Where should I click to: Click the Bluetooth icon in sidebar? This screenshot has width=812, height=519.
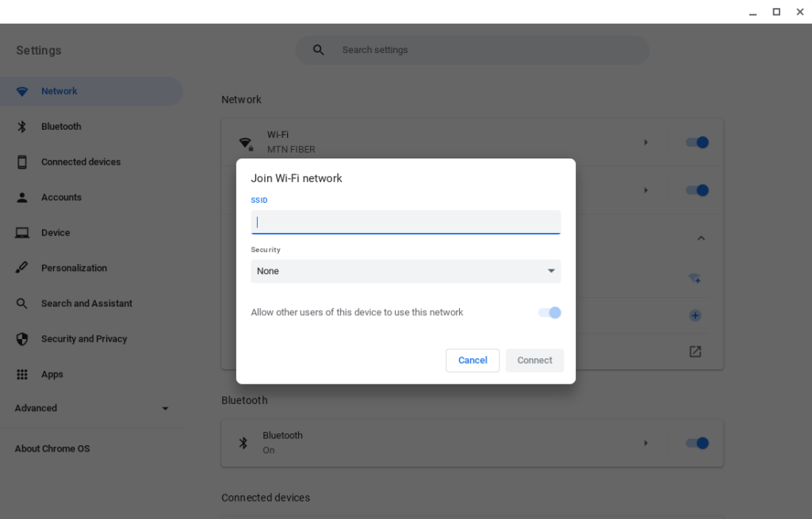21,126
